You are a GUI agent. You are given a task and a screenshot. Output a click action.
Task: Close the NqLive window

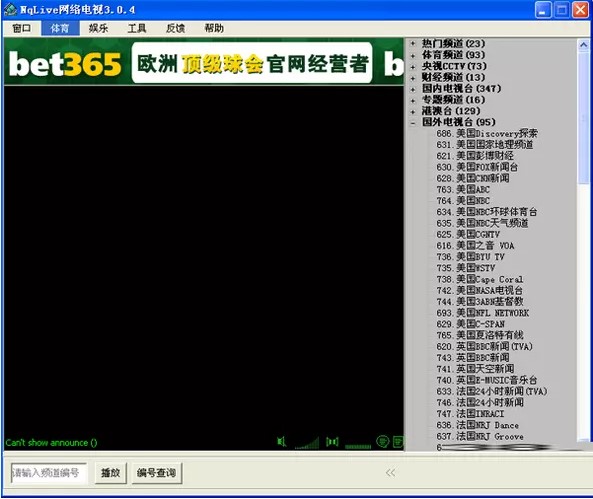(x=580, y=9)
